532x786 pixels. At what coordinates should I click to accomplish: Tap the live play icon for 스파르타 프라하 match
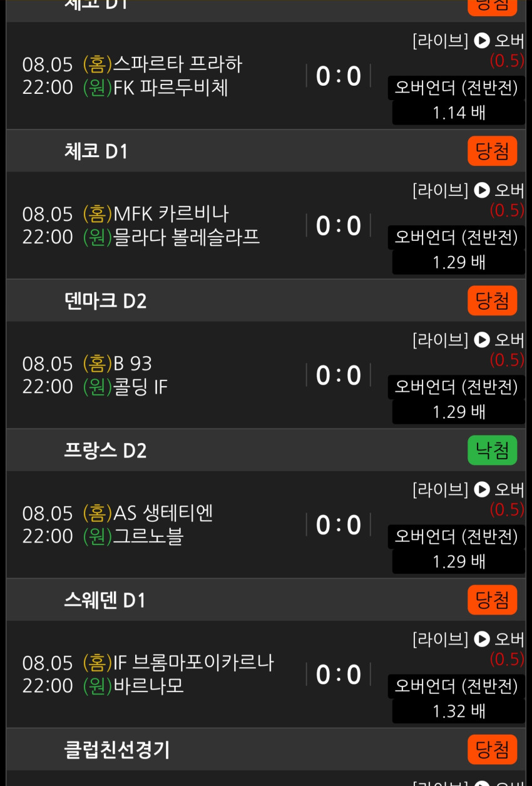coord(481,41)
